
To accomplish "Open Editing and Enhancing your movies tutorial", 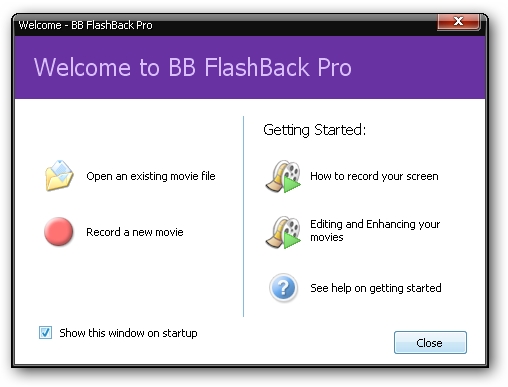I will (x=375, y=230).
